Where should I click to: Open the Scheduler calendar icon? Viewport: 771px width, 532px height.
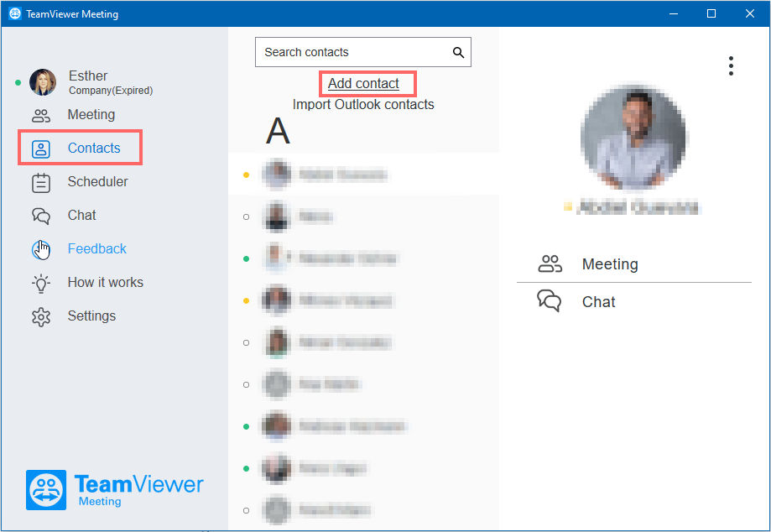click(x=41, y=183)
